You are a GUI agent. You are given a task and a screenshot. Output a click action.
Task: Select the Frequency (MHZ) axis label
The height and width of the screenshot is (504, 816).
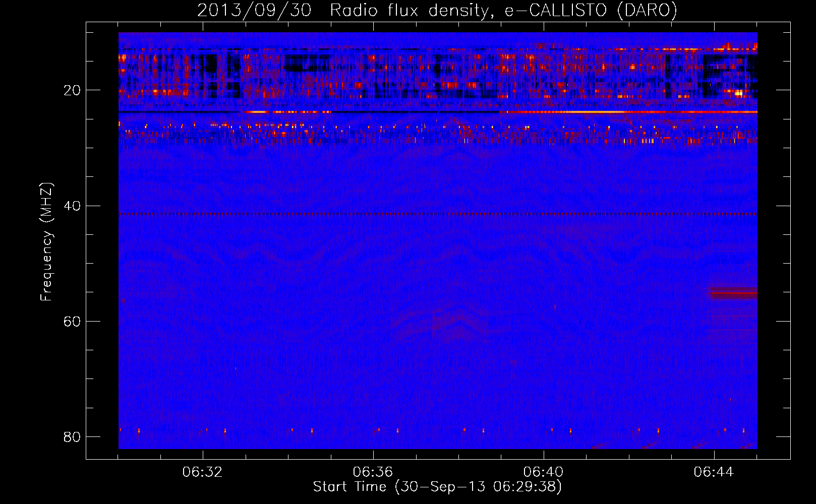click(x=46, y=242)
